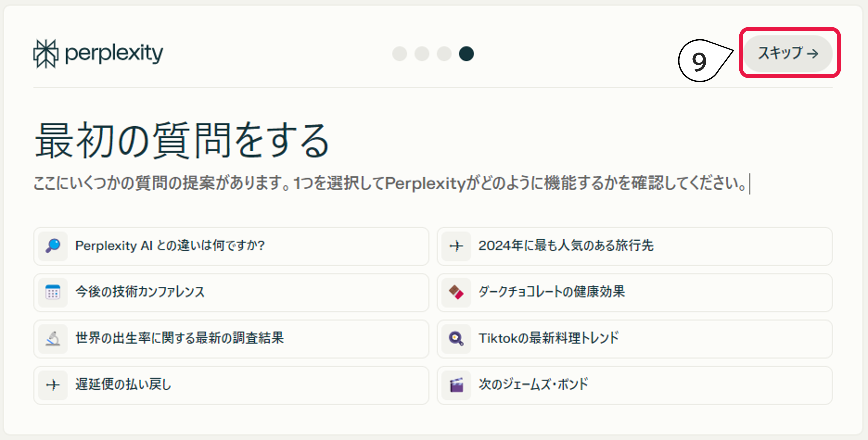Choose 次のジェームズ・ボンド suggestion text
This screenshot has width=868, height=440.
[534, 384]
